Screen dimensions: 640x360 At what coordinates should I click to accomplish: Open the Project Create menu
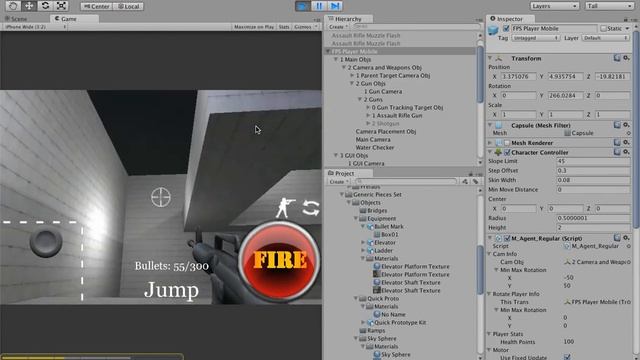[338, 182]
